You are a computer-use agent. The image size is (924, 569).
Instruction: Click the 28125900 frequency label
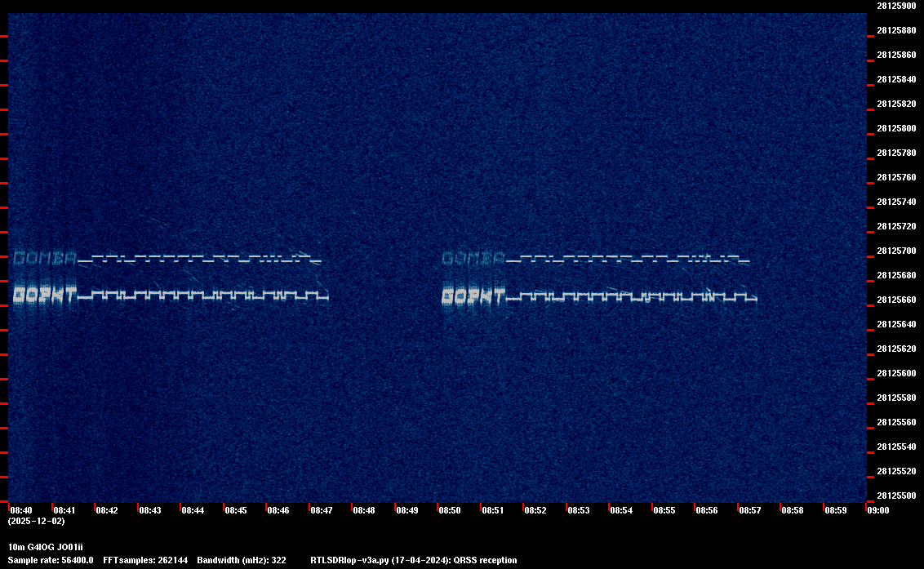[896, 6]
